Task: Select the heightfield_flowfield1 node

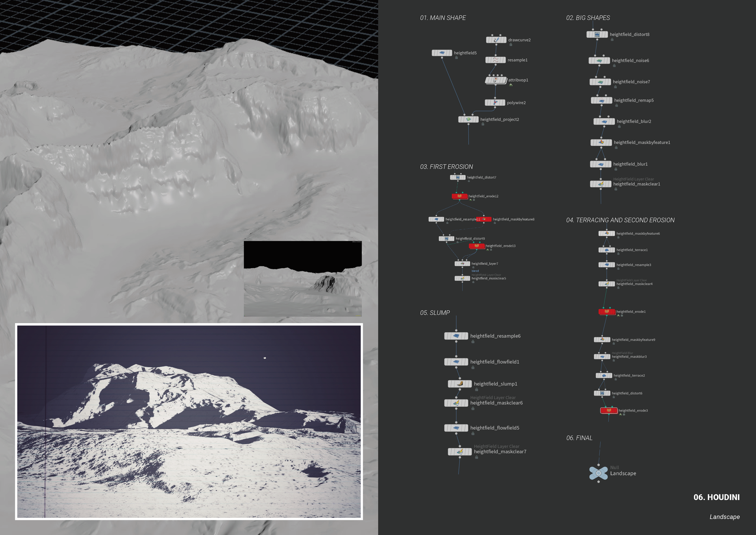Action: click(456, 362)
